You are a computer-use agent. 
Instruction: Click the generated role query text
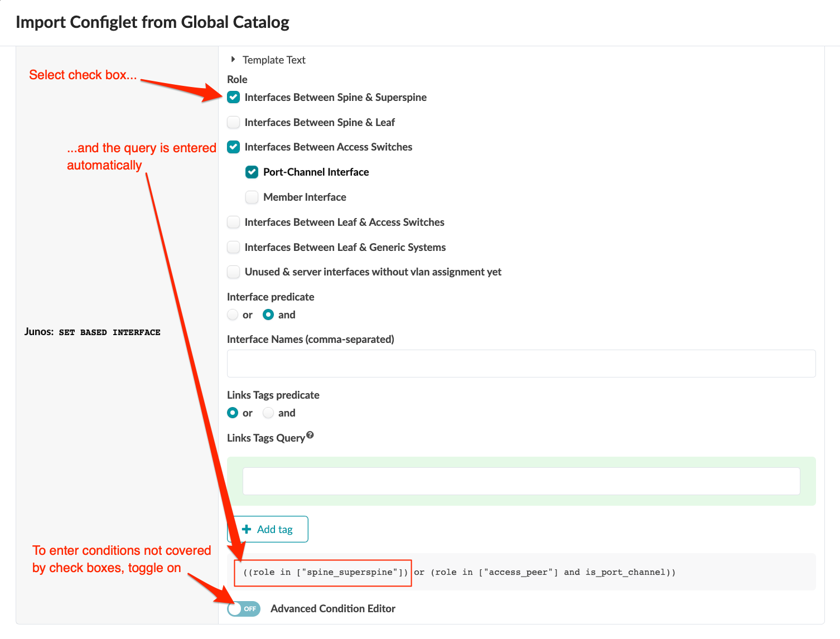[x=459, y=572]
